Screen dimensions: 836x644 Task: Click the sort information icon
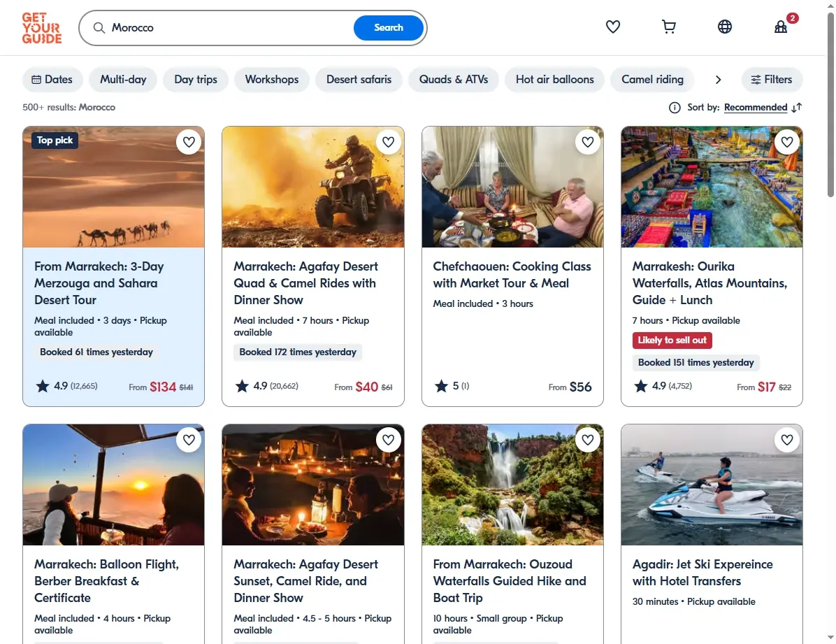tap(675, 108)
